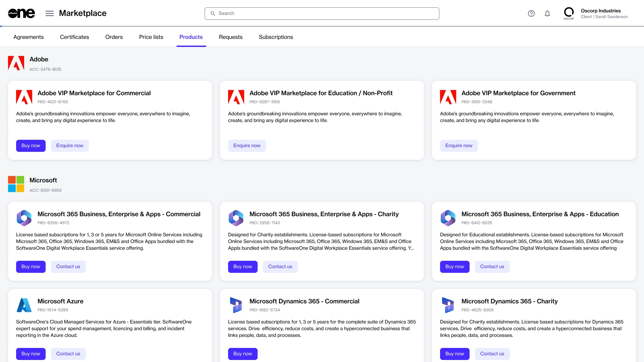644x362 pixels.
Task: Buy Adobe VIP Marketplace for Commercial
Action: (31, 146)
